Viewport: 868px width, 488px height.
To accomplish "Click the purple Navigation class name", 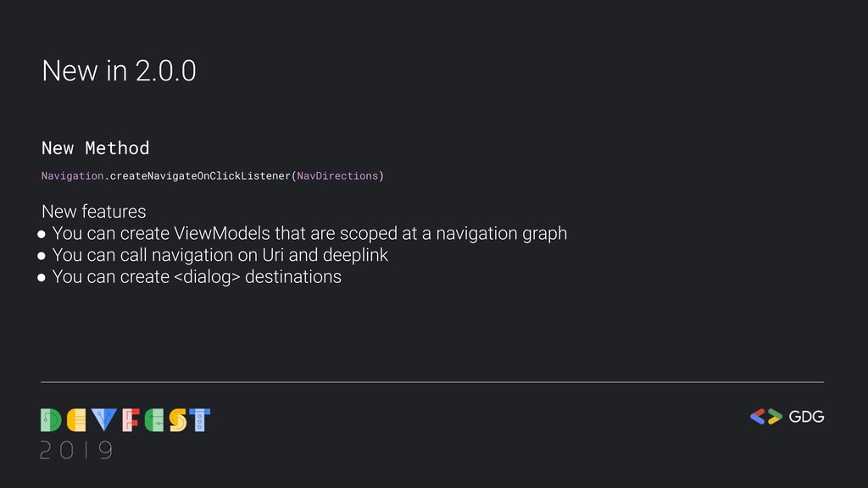I will (x=73, y=176).
